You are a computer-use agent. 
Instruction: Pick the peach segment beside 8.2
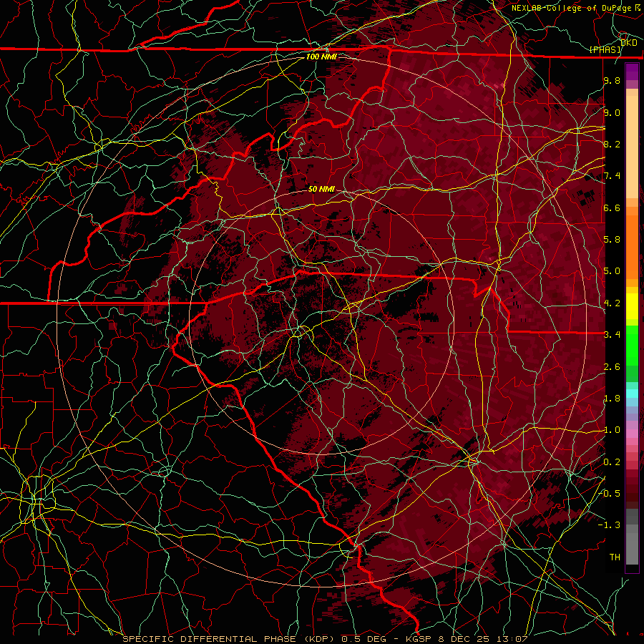point(632,147)
